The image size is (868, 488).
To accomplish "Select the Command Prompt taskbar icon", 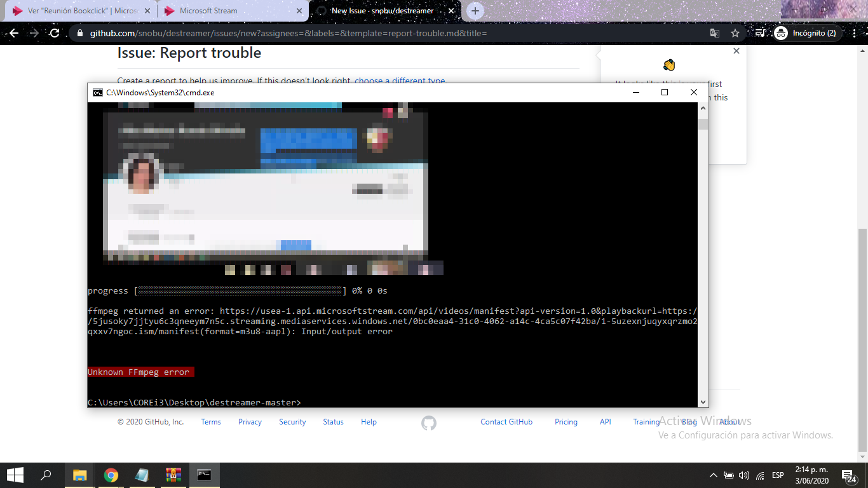I will pos(204,475).
